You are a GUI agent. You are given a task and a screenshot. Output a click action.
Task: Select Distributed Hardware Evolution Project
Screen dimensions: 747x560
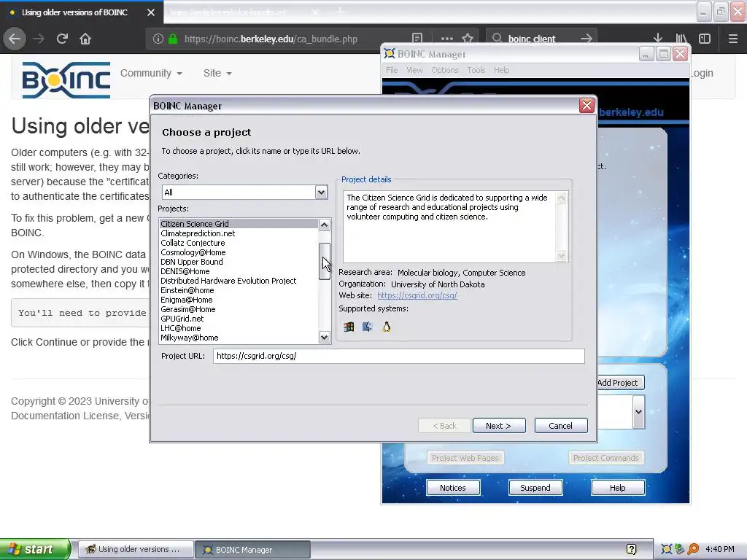(x=239, y=281)
